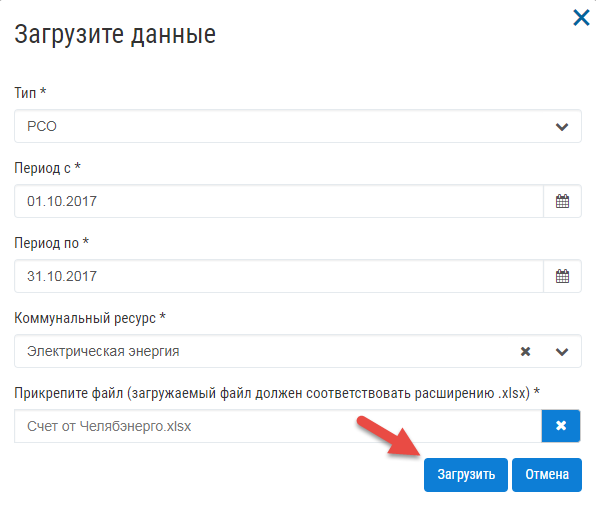596x510 pixels.
Task: Click the Загрузите данные heading
Action: click(115, 35)
